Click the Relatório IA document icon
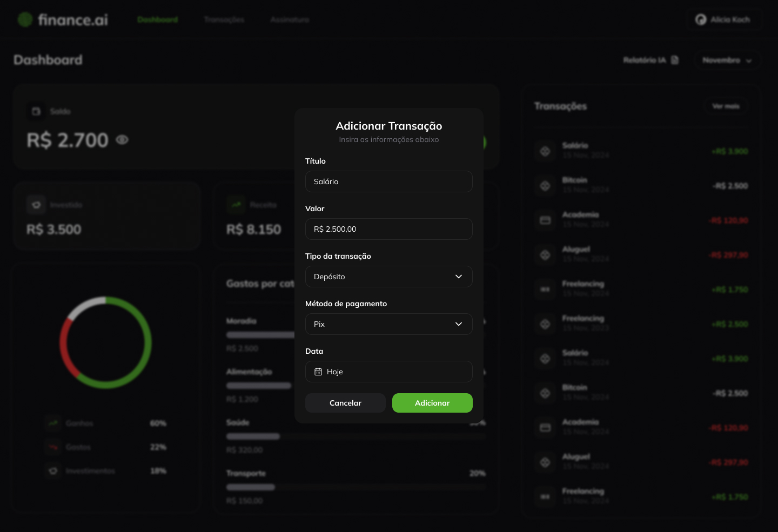The height and width of the screenshot is (532, 778). [675, 60]
